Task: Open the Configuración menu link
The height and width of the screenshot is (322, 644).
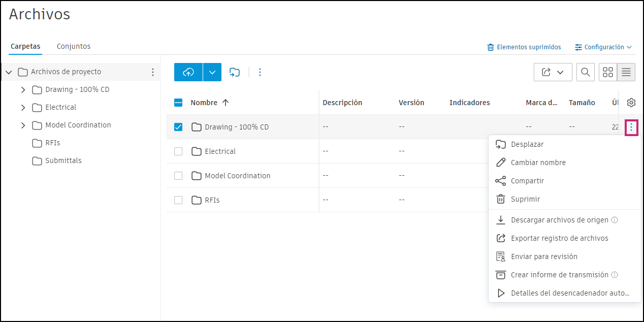Action: tap(603, 47)
